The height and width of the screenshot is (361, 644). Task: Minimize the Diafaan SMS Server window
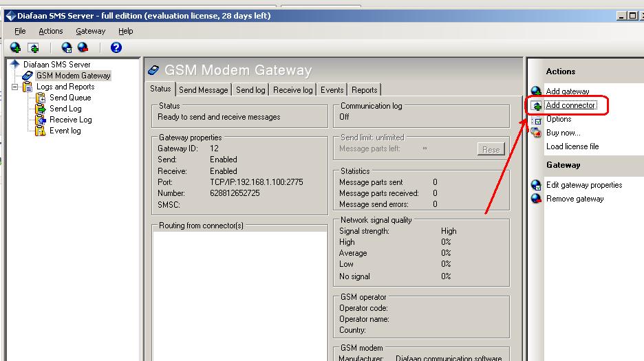[x=621, y=16]
